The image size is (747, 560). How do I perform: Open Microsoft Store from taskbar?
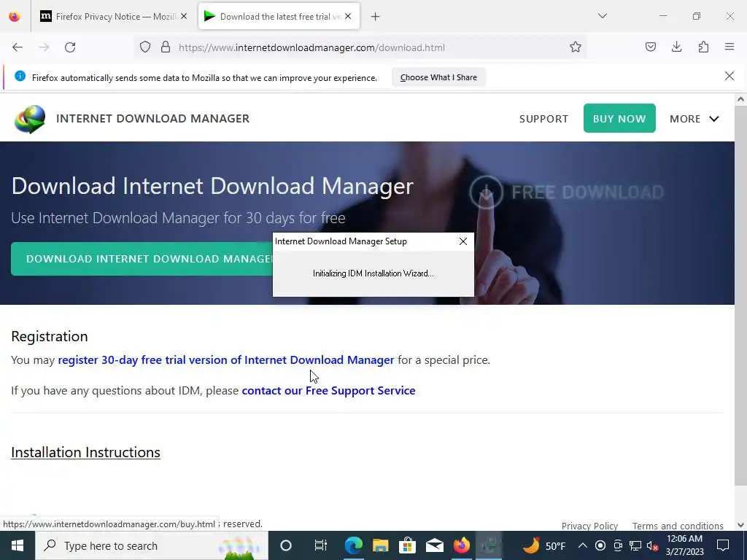407,545
